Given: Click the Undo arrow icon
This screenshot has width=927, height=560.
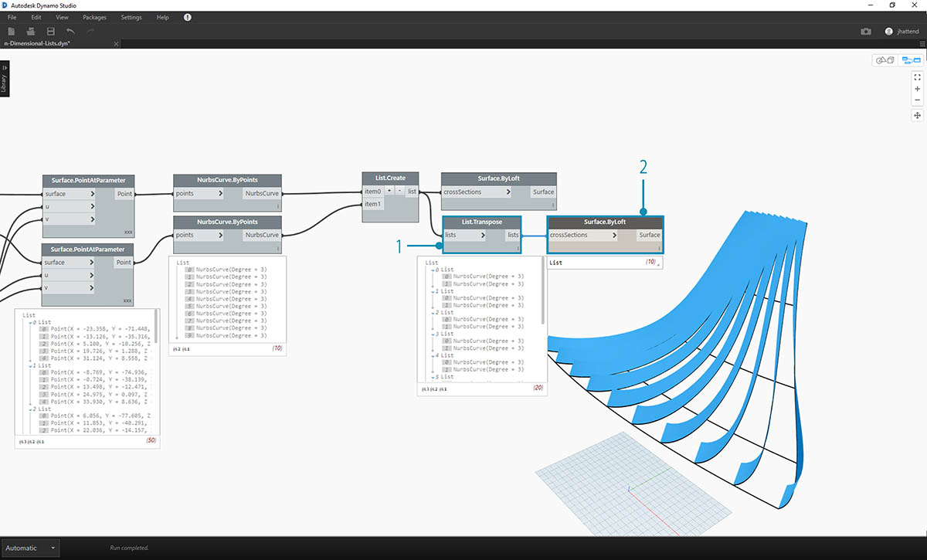Looking at the screenshot, I should (71, 31).
